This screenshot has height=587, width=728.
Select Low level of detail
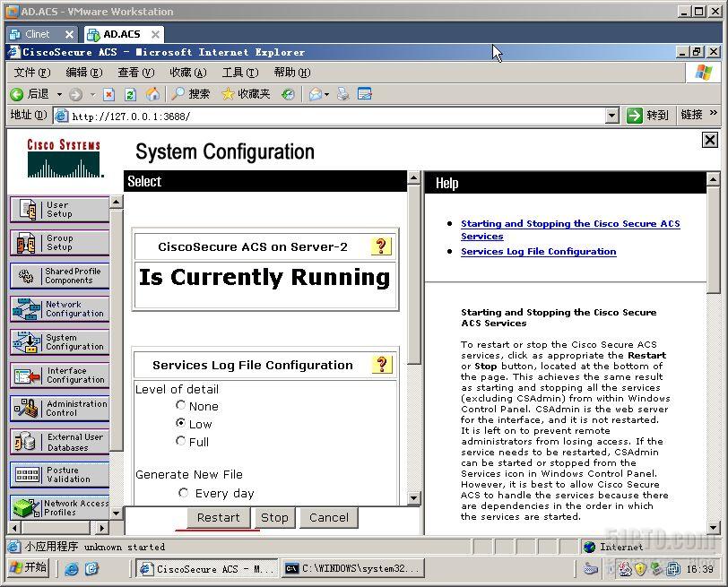tap(180, 423)
